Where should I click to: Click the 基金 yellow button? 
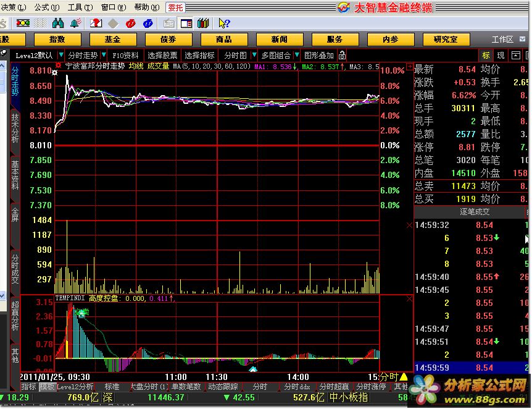113,40
